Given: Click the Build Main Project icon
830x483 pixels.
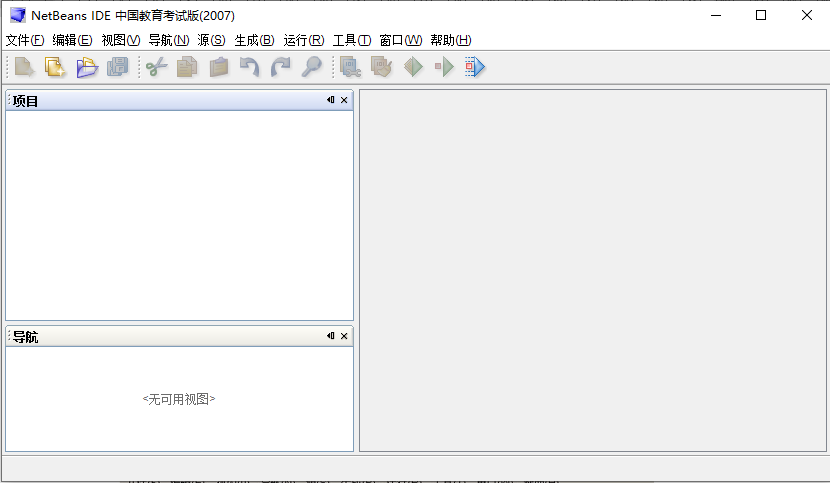Looking at the screenshot, I should point(350,67).
